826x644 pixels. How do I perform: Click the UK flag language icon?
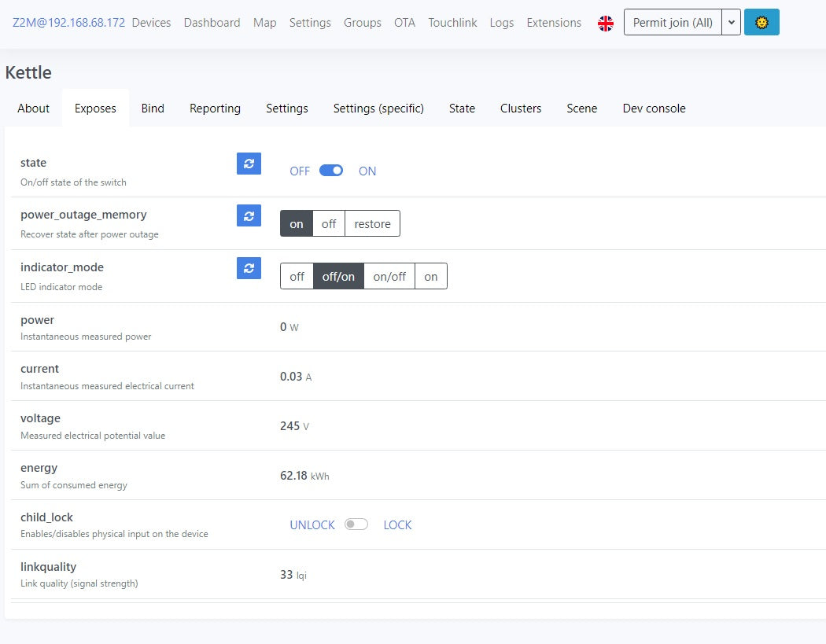[x=605, y=23]
